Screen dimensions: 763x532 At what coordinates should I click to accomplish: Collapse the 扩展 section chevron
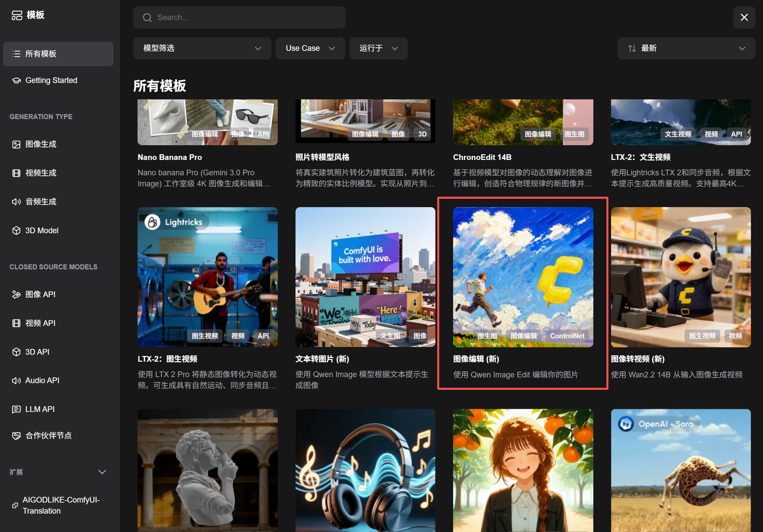(102, 472)
